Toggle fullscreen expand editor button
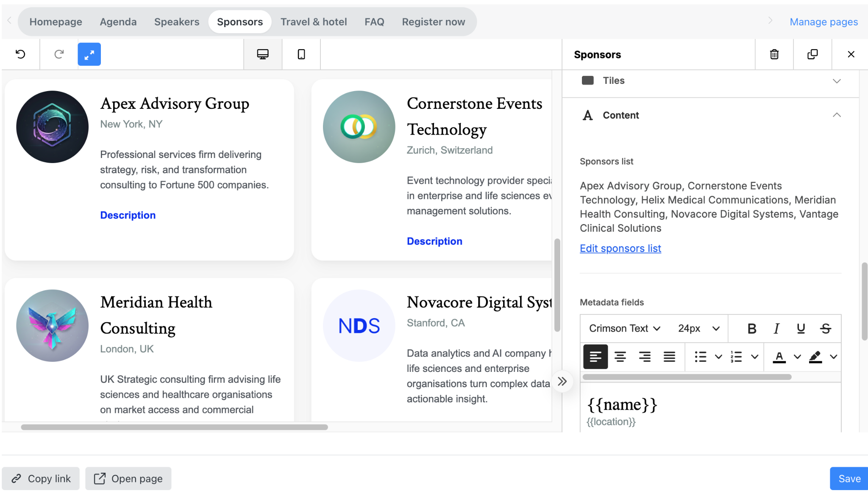Screen dimensions: 868x496 click(x=89, y=54)
